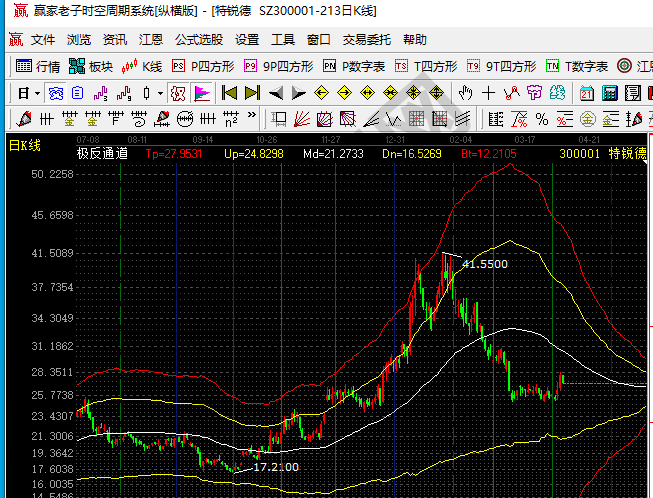Jump to last bar with skip-end icon

click(x=252, y=93)
